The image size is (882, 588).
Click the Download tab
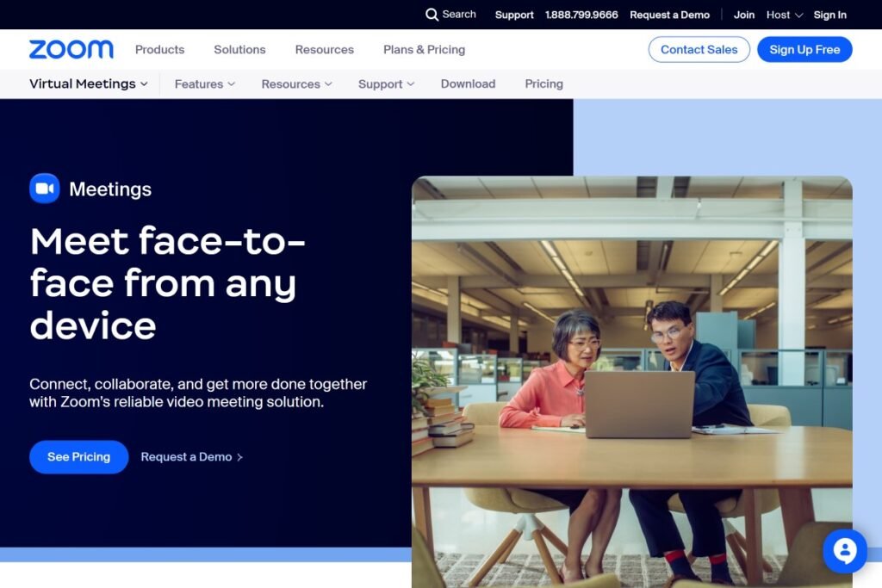pos(468,84)
